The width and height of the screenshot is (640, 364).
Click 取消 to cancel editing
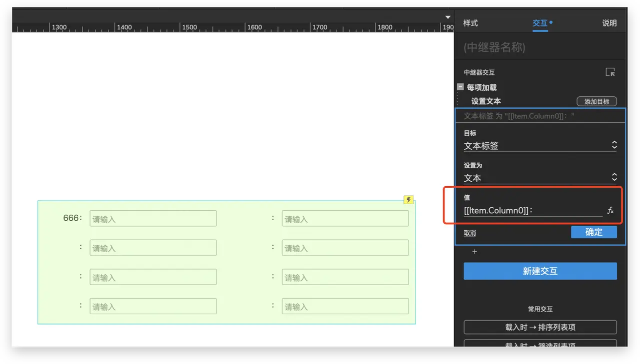[x=469, y=233]
